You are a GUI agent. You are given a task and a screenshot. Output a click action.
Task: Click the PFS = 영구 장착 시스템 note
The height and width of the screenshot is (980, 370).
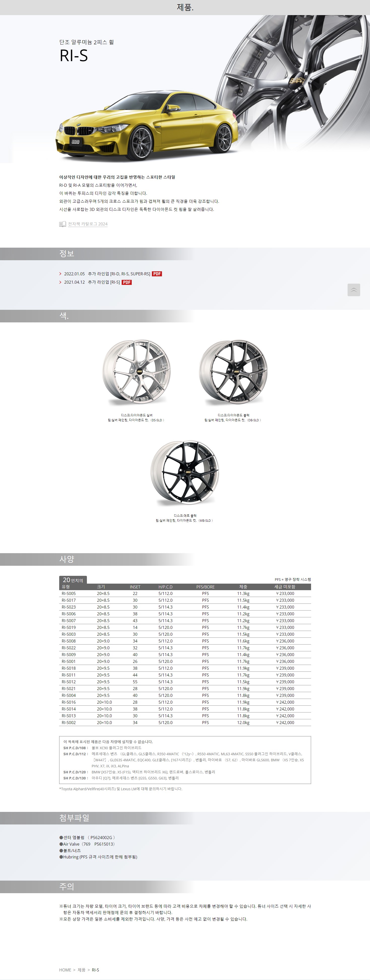click(x=293, y=580)
